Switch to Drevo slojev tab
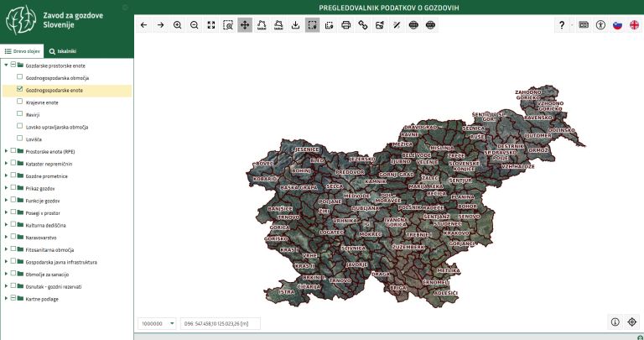The image size is (644, 340). [22, 51]
